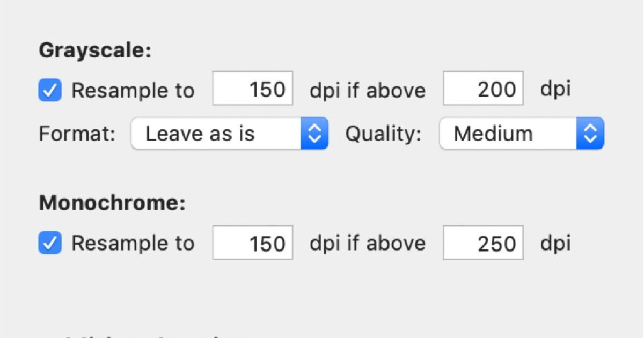
Task: Click the Format: label
Action: click(x=77, y=134)
